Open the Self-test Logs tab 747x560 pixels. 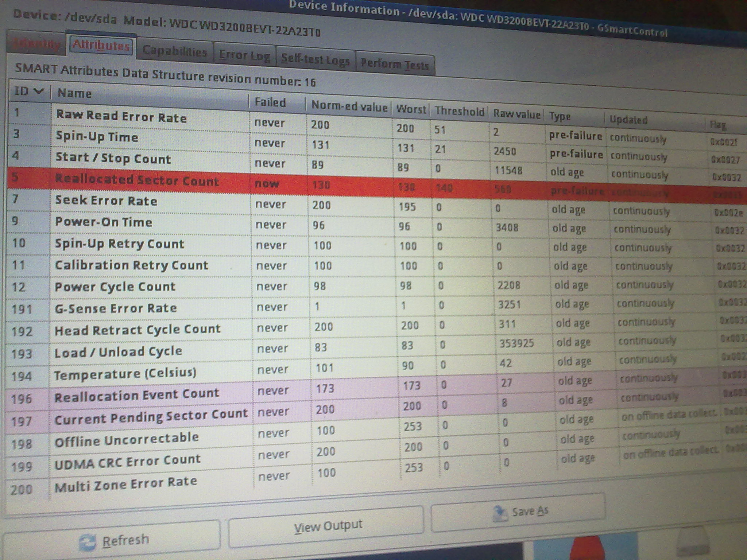pyautogui.click(x=315, y=59)
